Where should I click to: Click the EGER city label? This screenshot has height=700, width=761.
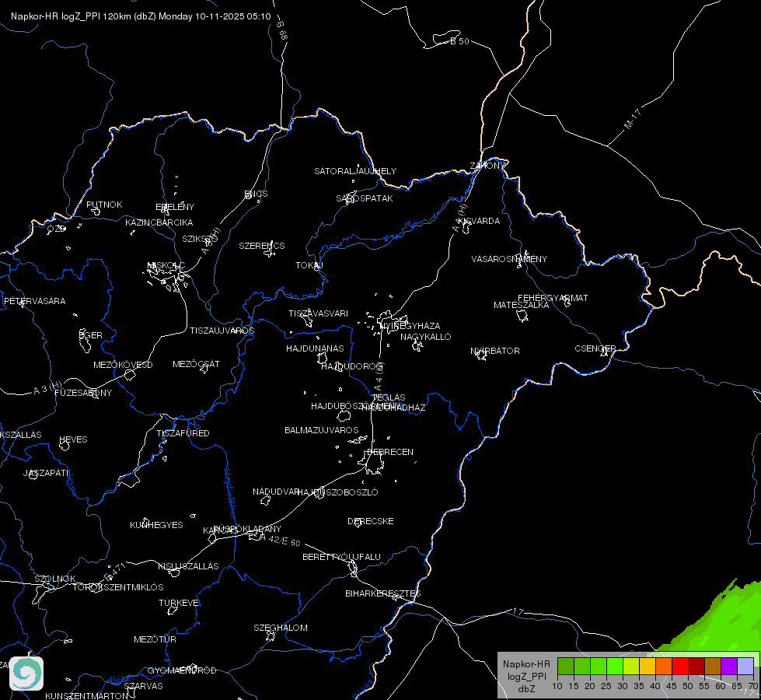pos(91,335)
